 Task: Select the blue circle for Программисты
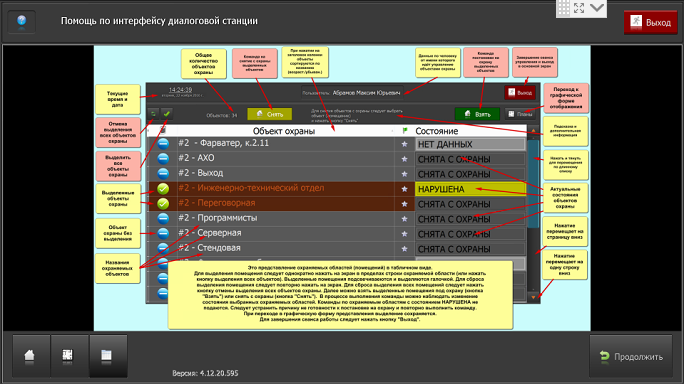[x=163, y=218]
